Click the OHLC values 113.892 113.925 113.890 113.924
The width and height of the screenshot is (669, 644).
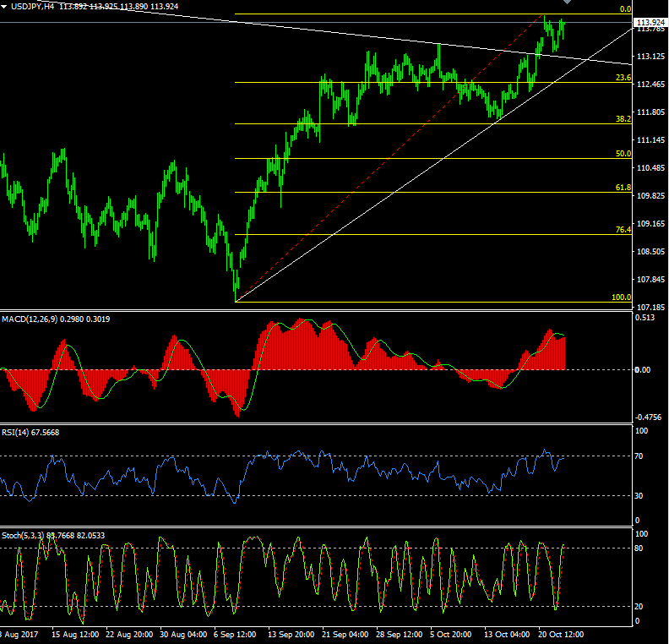pos(118,7)
